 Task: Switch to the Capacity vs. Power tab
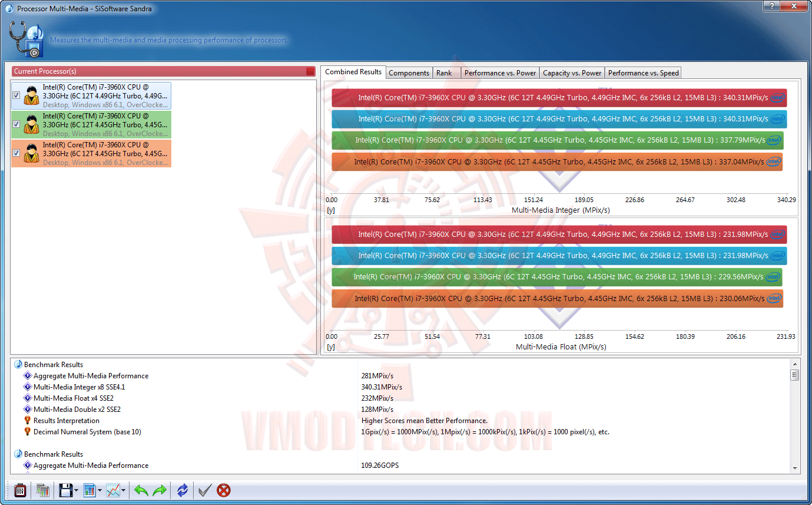572,73
